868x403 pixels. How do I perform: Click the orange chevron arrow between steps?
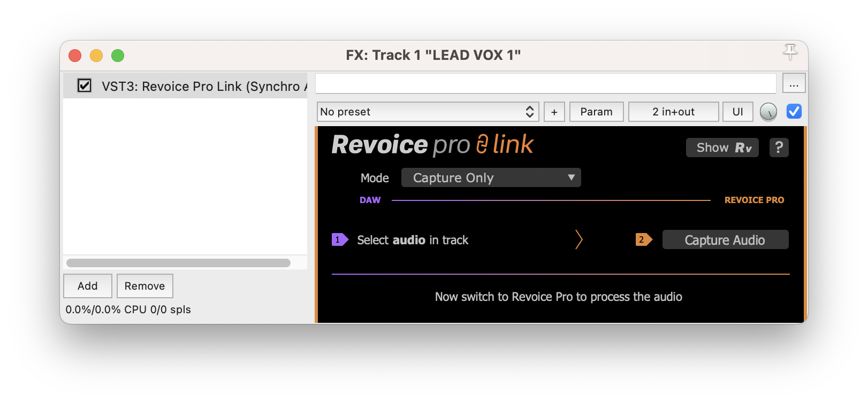tap(578, 239)
